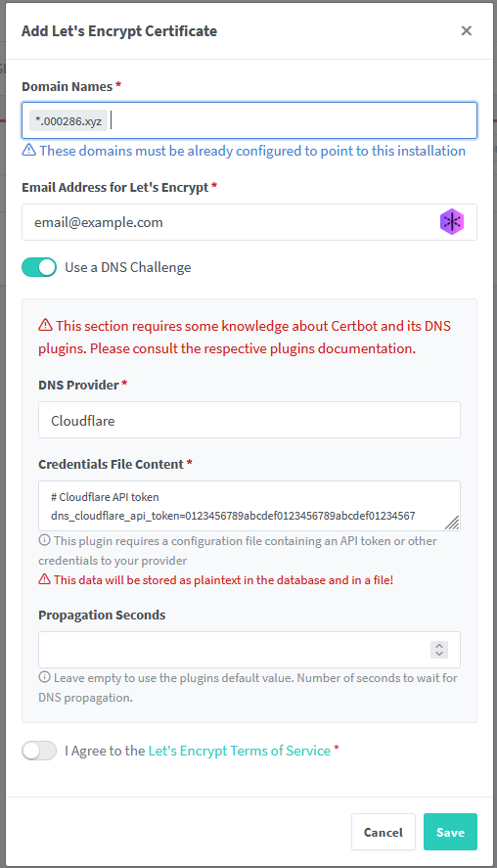Image resolution: width=497 pixels, height=868 pixels.
Task: Click the red plaintext storage warning icon
Action: 44,579
